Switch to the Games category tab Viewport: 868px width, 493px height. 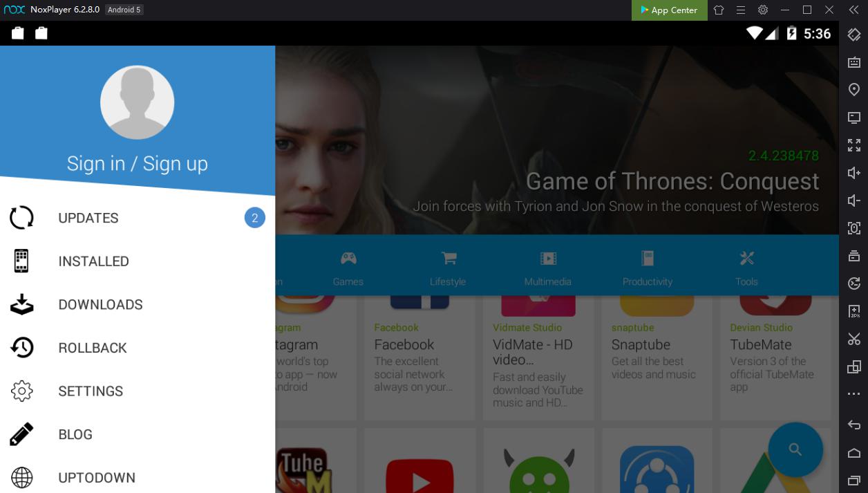348,268
